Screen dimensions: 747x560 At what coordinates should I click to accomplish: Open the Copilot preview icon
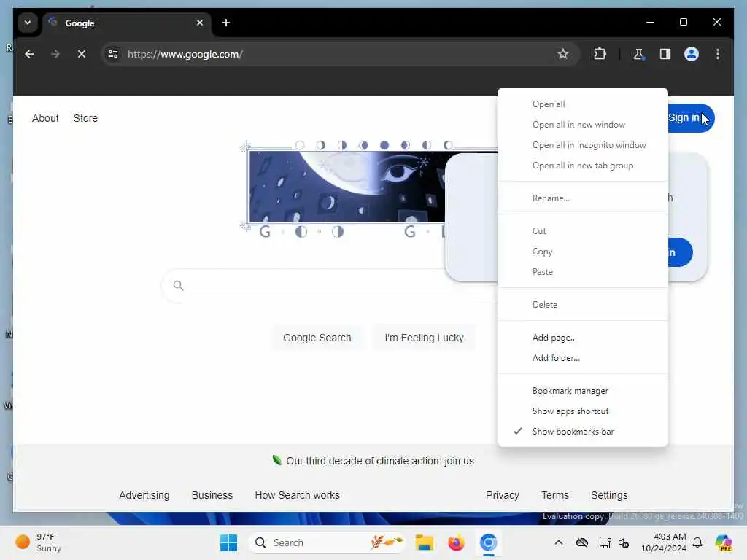(724, 542)
